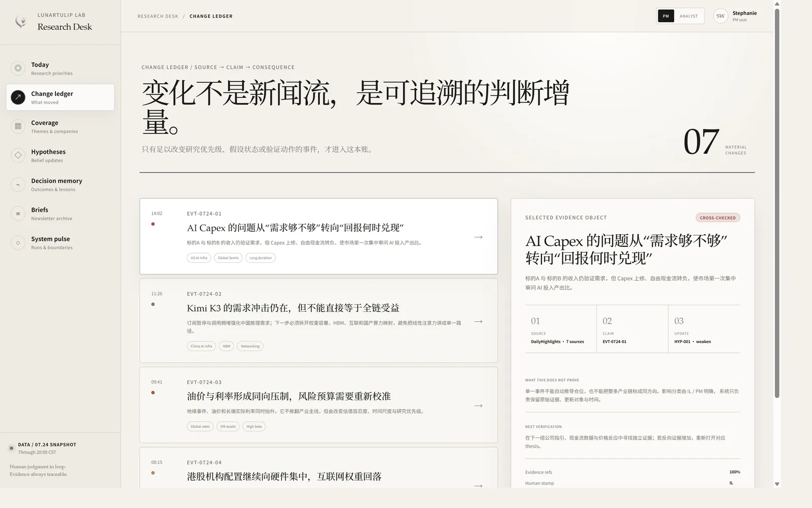Screen dimensions: 812x508
Task: Click the Change ledger arrow icon
Action: click(18, 97)
